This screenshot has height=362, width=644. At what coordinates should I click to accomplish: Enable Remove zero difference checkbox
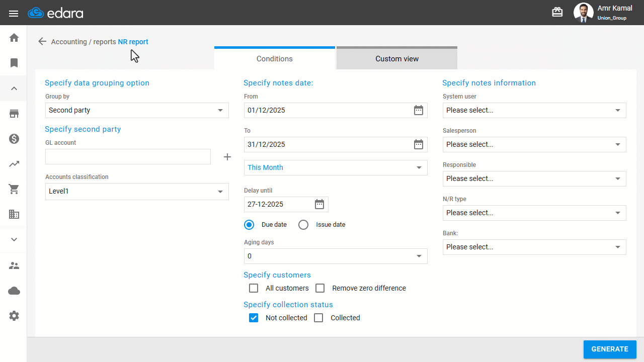(x=320, y=288)
